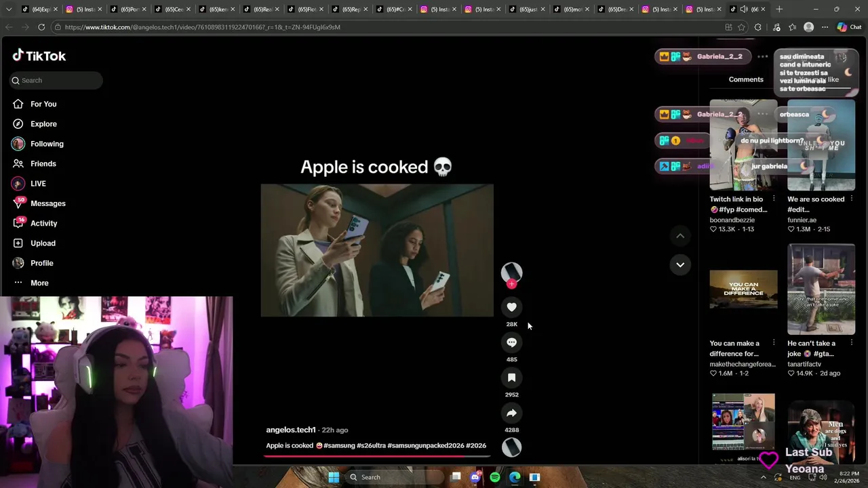Open browser settings and more menu
This screenshot has width=868, height=488.
(825, 27)
